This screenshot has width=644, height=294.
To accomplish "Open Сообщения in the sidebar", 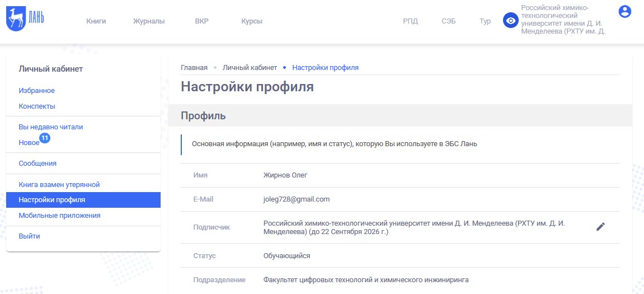I will tap(37, 164).
